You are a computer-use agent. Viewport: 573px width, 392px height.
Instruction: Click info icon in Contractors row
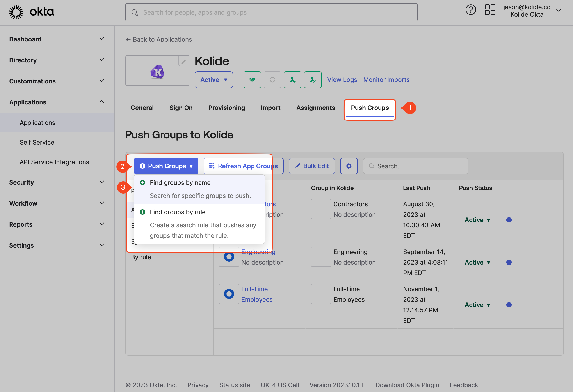pos(509,220)
